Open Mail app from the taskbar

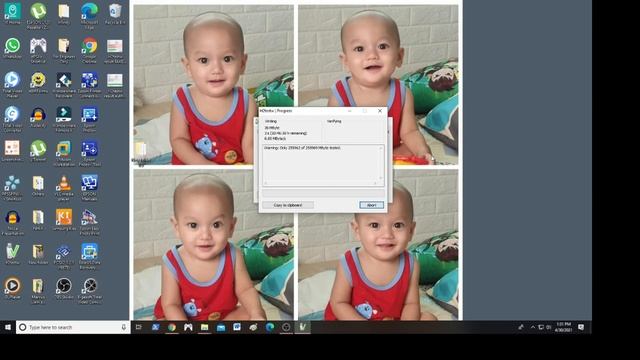point(221,327)
